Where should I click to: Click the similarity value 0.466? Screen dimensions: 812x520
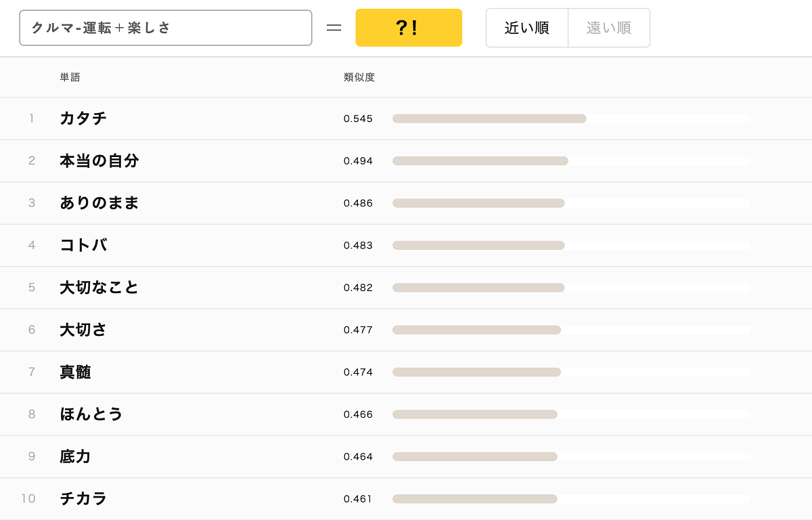pyautogui.click(x=358, y=414)
